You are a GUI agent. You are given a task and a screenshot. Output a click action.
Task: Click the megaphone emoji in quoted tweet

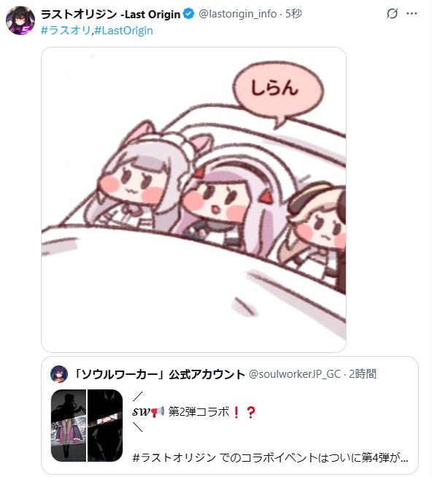point(158,412)
